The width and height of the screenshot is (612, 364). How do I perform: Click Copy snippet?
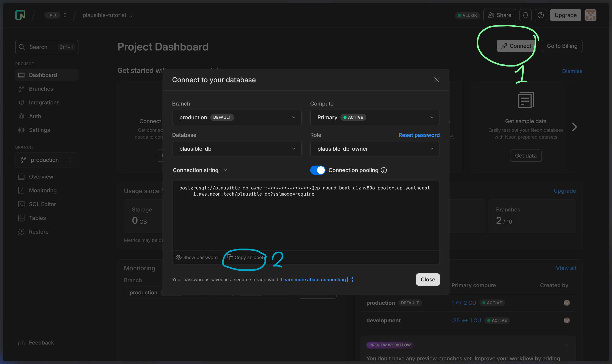246,257
